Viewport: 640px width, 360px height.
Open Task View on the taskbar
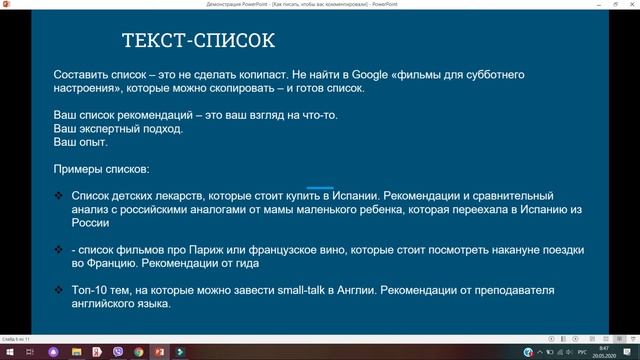(30, 352)
